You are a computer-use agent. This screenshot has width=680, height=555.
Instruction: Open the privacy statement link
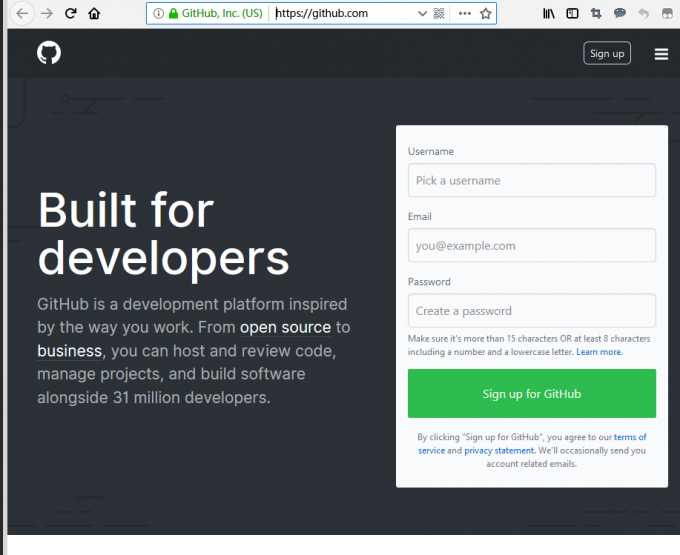point(499,451)
